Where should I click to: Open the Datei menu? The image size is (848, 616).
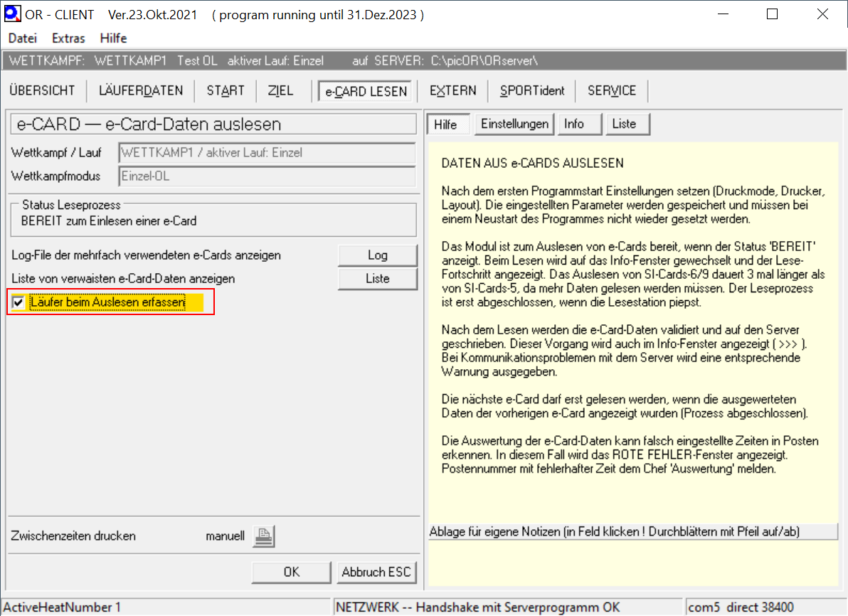click(x=22, y=38)
